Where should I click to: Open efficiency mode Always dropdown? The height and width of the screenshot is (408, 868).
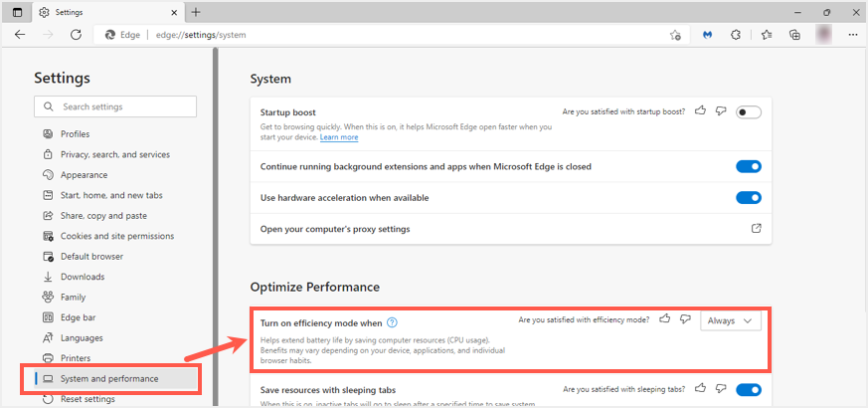click(x=731, y=321)
